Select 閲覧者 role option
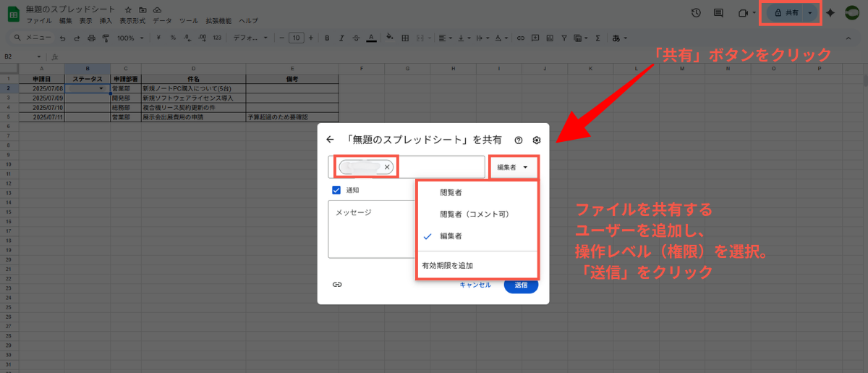Viewport: 868px width, 373px height. pos(477,193)
